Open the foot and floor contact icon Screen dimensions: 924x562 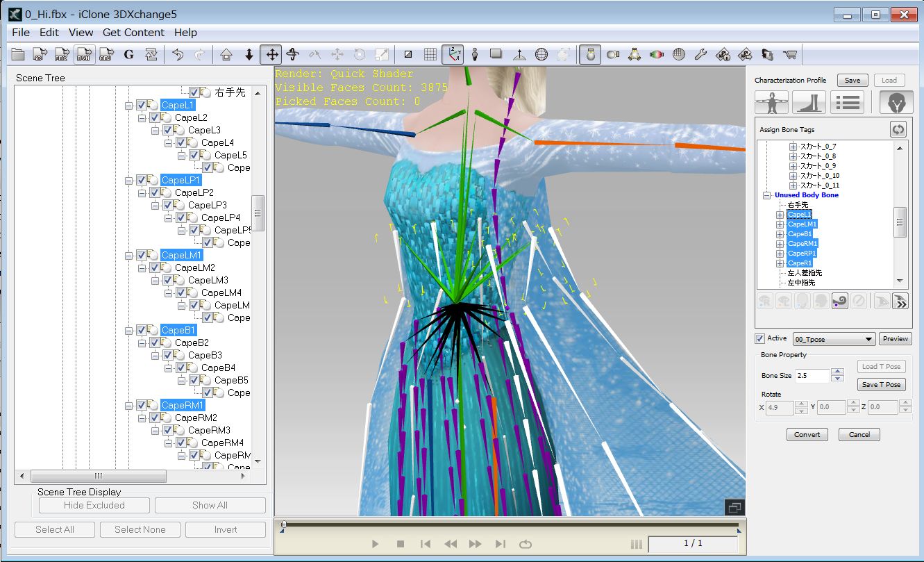click(809, 102)
